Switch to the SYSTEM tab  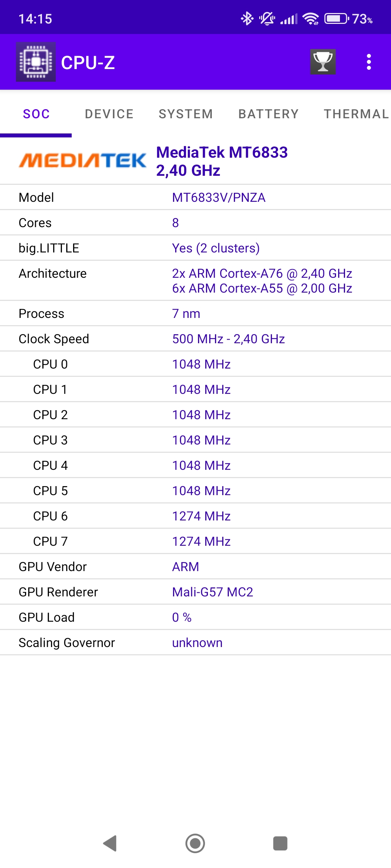pyautogui.click(x=186, y=114)
